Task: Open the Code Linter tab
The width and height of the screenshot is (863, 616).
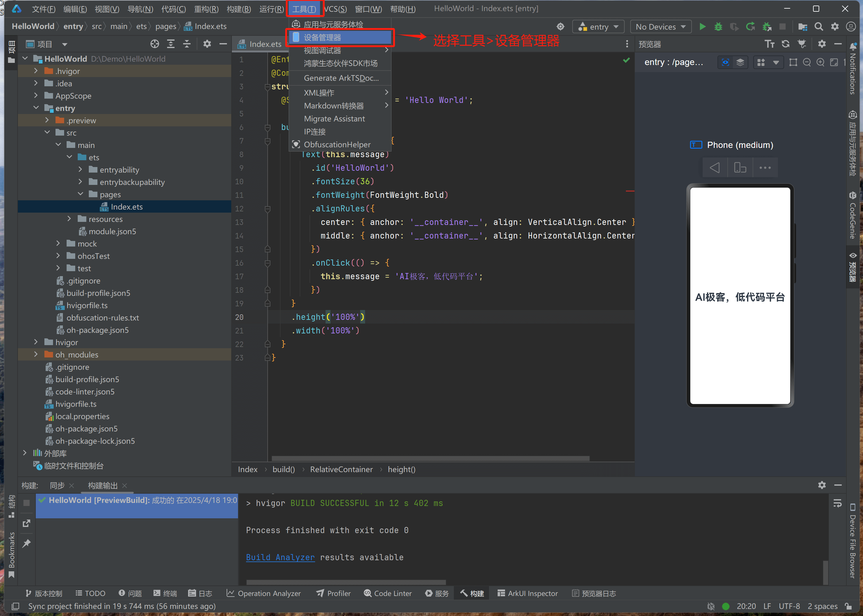Action: click(388, 593)
